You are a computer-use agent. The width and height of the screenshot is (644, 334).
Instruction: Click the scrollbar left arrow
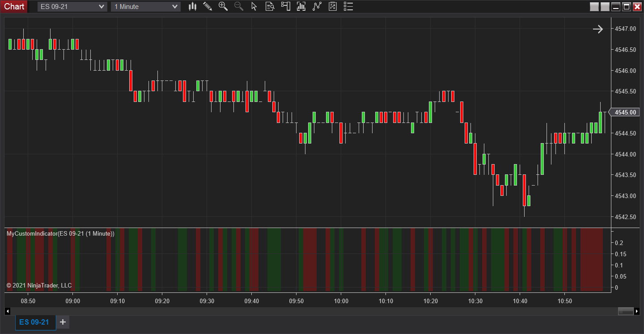(x=8, y=311)
